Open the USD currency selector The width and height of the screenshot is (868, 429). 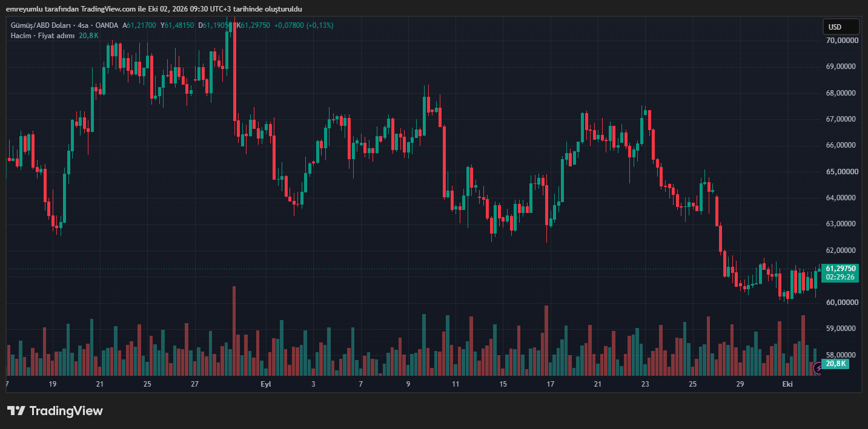click(x=841, y=27)
